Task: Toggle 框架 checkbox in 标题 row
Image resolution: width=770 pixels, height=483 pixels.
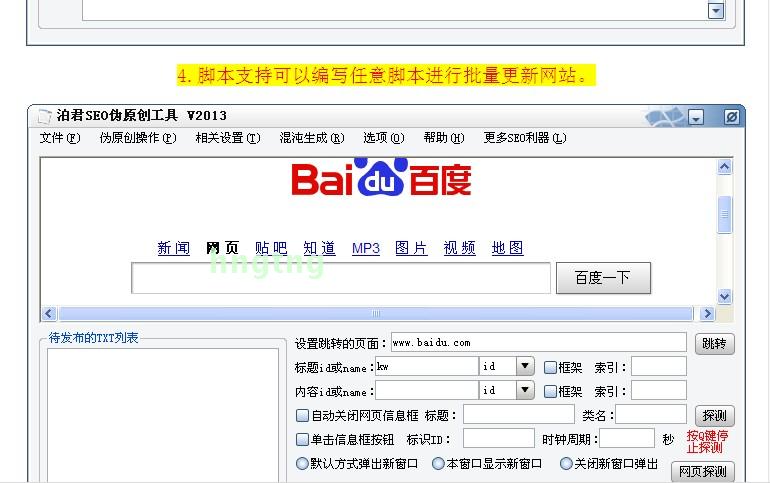Action: [550, 367]
